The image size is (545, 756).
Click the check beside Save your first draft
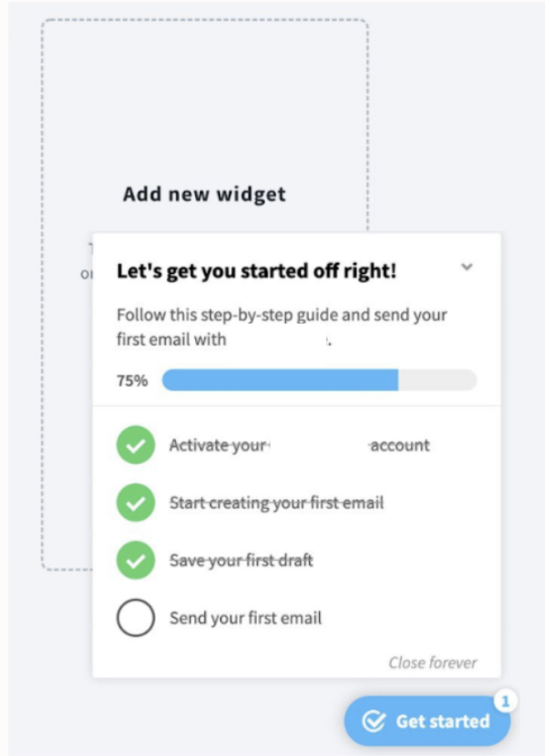click(136, 560)
